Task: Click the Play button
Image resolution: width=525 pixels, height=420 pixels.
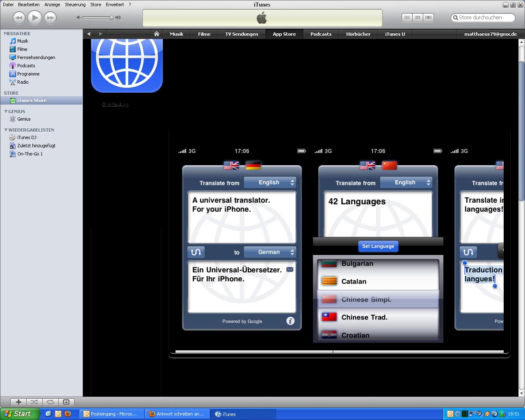Action: 35,18
